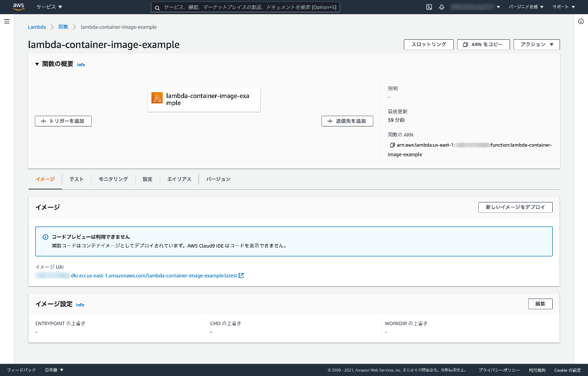
Task: Open the notifications bell icon
Action: coord(441,7)
